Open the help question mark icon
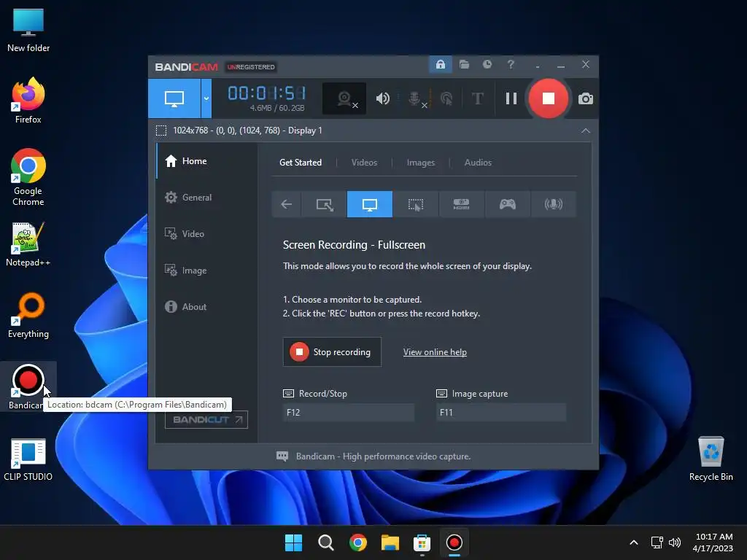Image resolution: width=747 pixels, height=560 pixels. (x=511, y=64)
